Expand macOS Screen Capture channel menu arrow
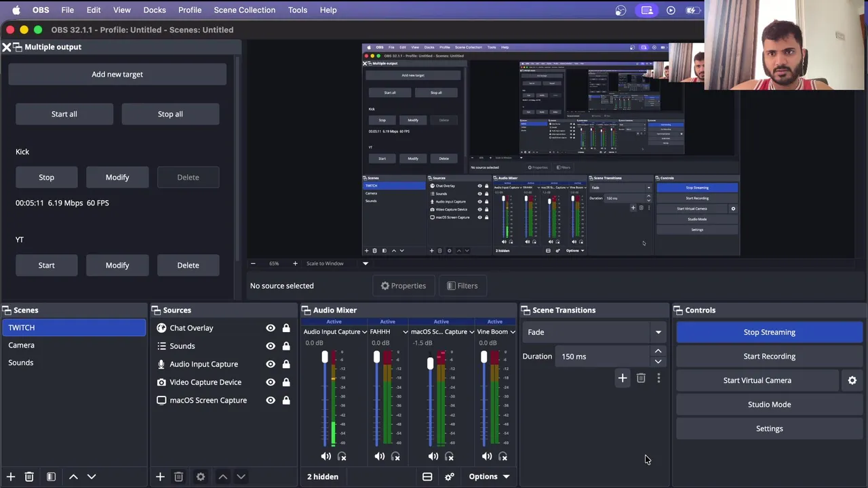This screenshot has height=488, width=868. click(471, 332)
